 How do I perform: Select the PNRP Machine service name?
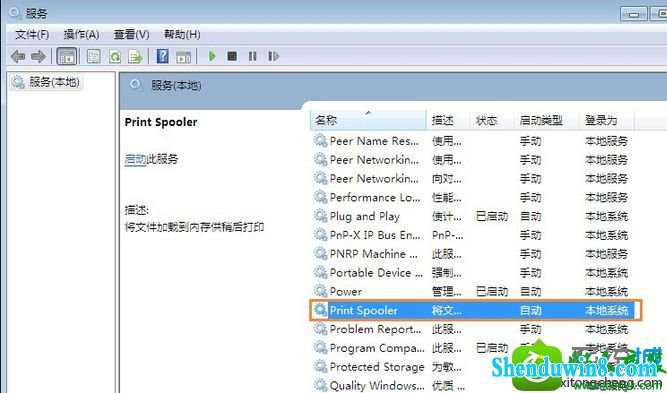373,254
